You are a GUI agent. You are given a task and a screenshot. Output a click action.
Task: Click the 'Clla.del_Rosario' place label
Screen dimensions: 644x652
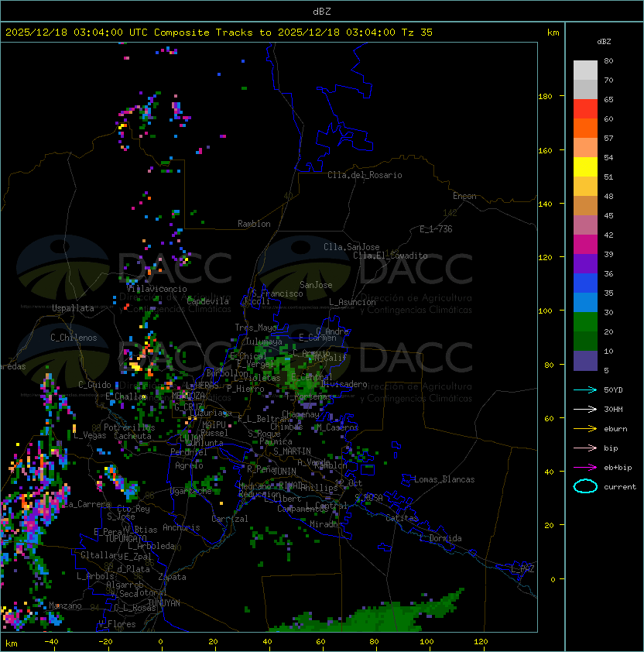(365, 175)
